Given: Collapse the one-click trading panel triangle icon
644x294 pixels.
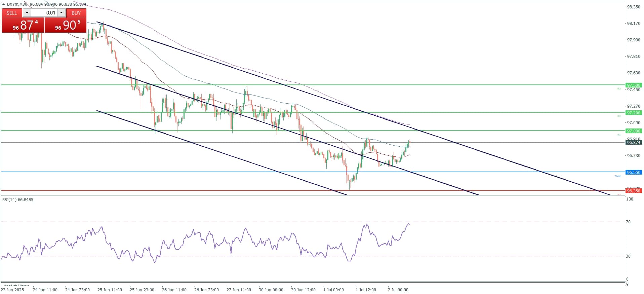Looking at the screenshot, I should click(4, 4).
